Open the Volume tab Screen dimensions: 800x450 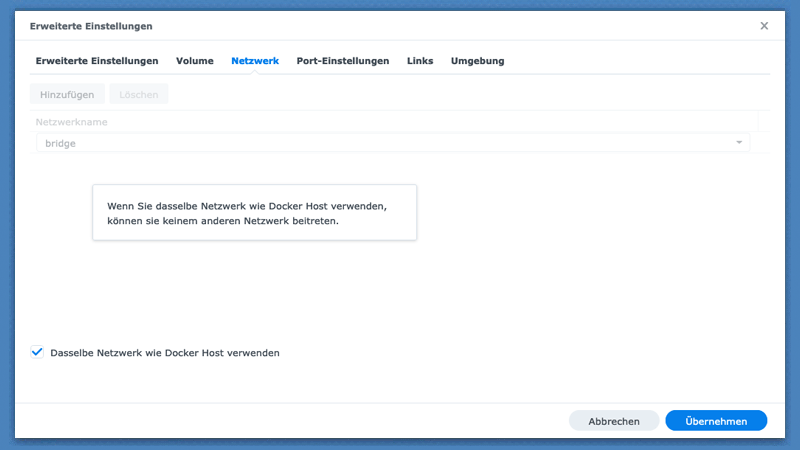point(195,61)
